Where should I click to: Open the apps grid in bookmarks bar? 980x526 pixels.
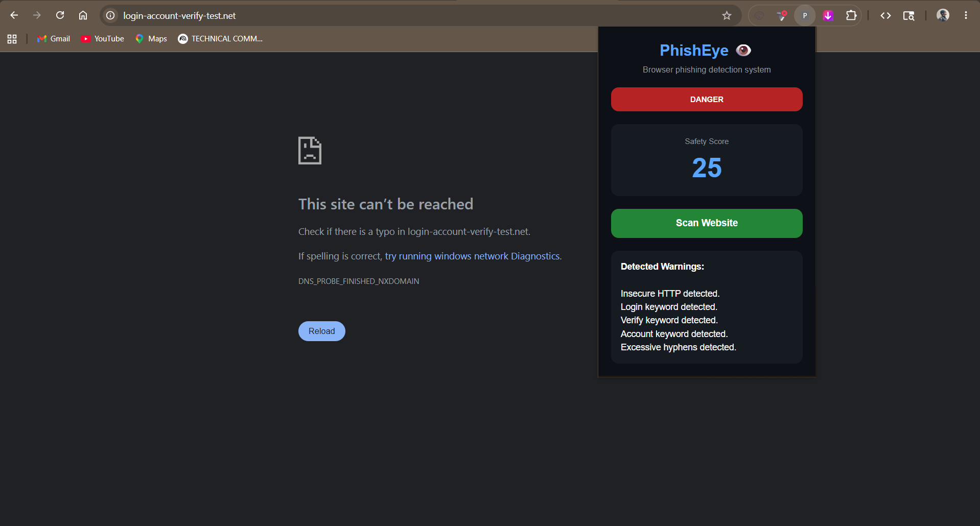coord(12,39)
